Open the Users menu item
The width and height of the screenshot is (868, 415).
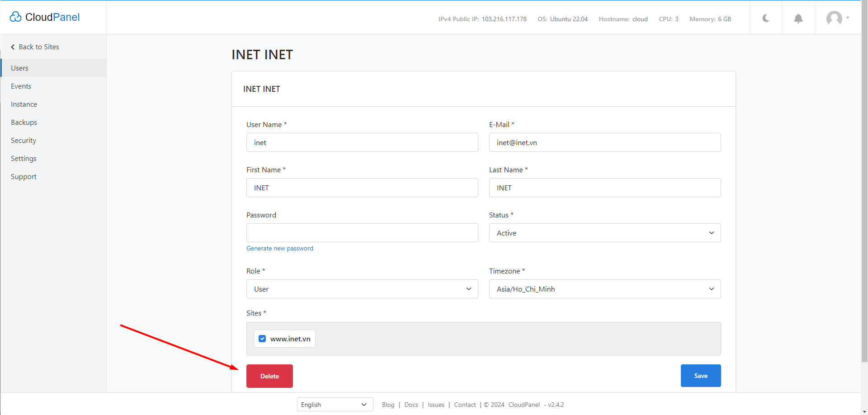[x=53, y=68]
